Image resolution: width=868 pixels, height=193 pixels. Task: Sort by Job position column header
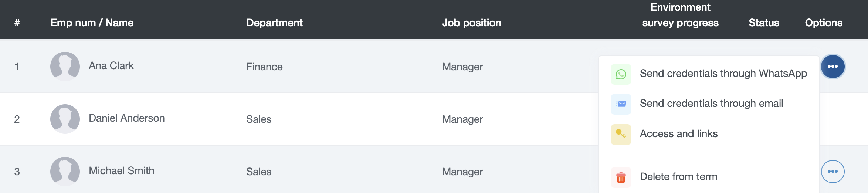coord(472,23)
